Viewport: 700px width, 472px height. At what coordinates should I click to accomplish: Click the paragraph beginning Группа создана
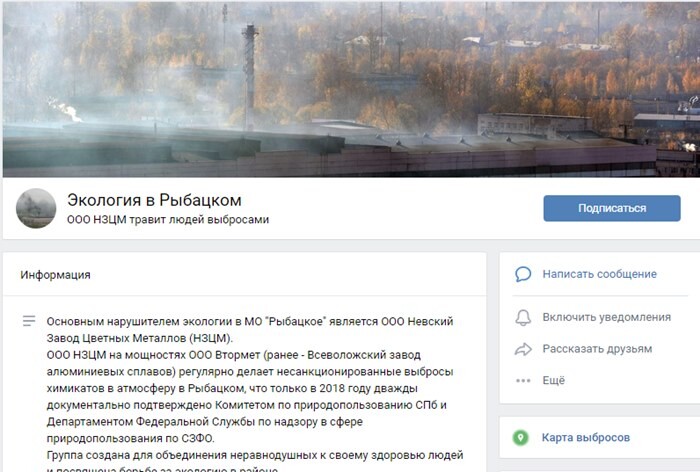pyautogui.click(x=254, y=463)
